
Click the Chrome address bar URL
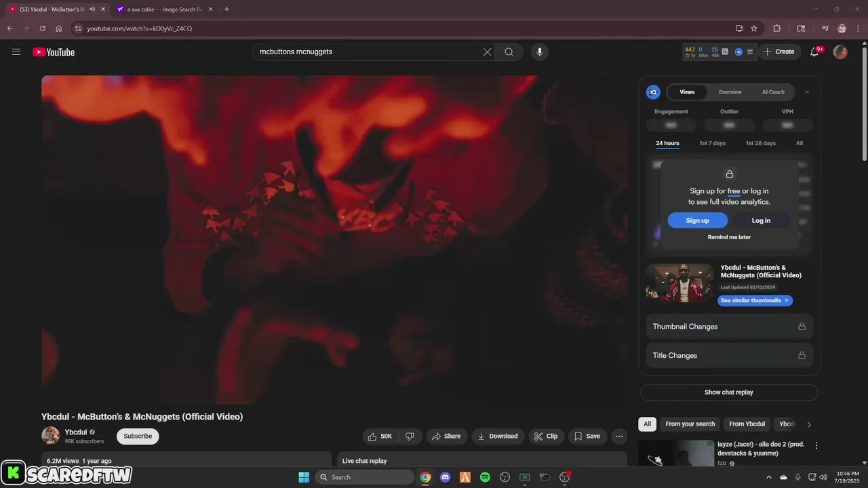139,28
